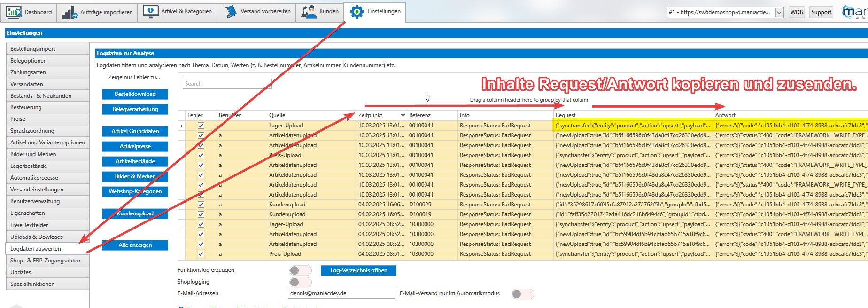This screenshot has width=868, height=308.
Task: Open Artikel & Kategorien tab
Action: tap(178, 12)
